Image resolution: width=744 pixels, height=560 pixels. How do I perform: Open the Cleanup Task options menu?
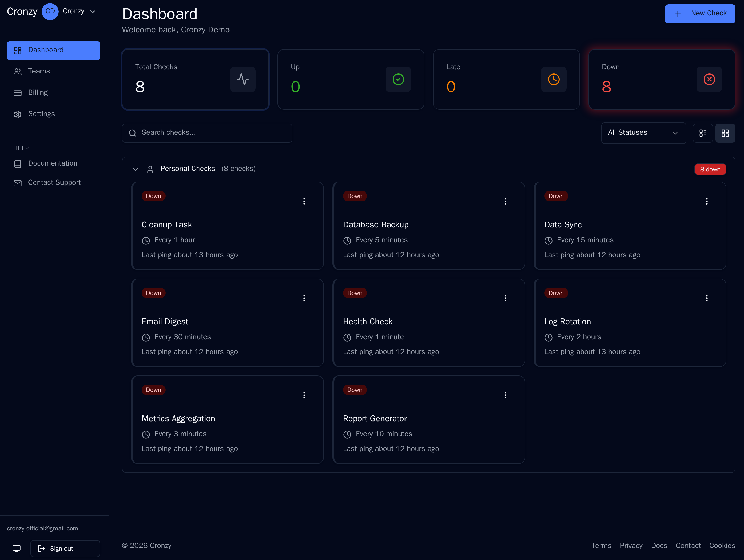[x=304, y=201]
